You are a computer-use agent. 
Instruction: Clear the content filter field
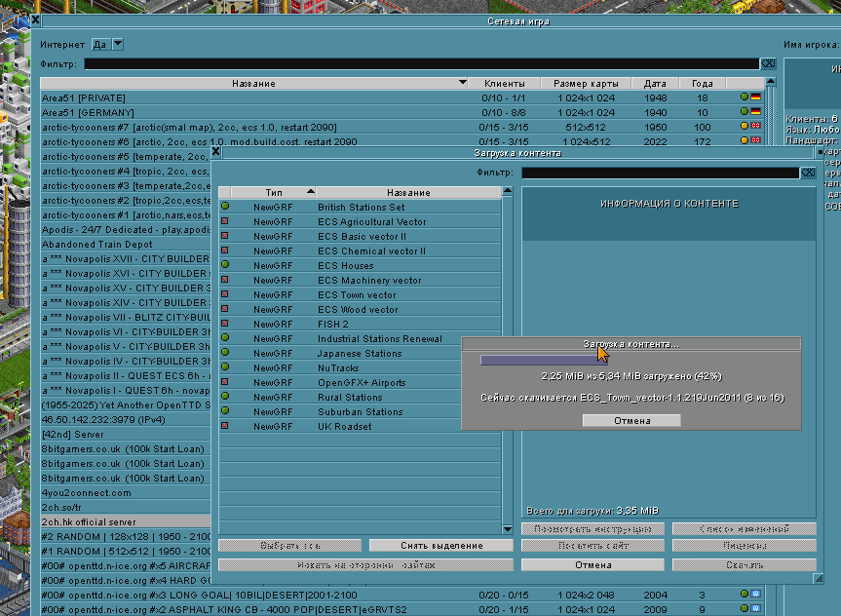(808, 173)
